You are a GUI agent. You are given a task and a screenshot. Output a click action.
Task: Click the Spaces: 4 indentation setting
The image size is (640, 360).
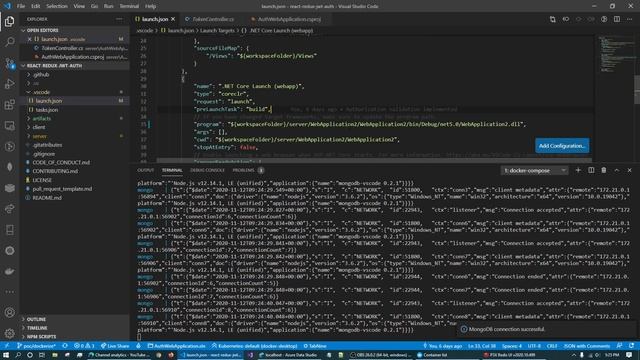point(512,346)
